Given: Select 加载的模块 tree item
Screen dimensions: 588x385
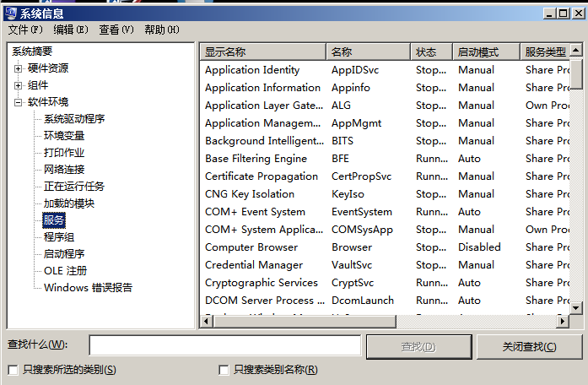Looking at the screenshot, I should [69, 203].
